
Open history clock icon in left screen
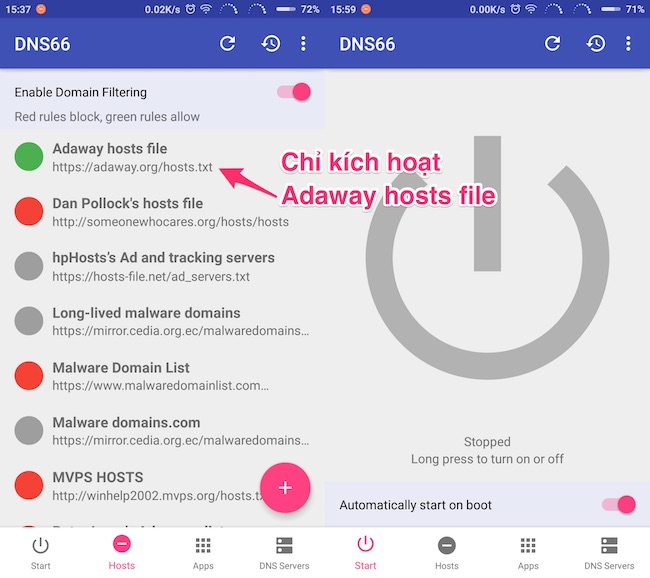tap(271, 43)
